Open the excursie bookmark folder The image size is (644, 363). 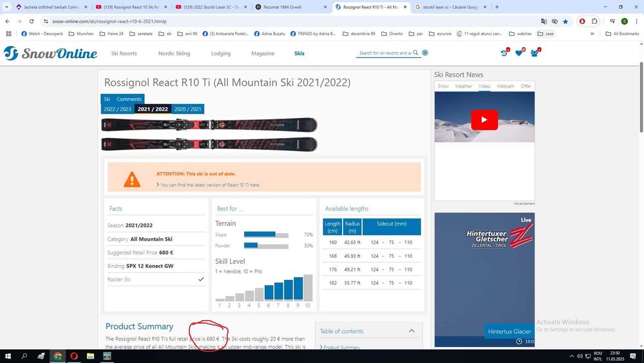440,34
